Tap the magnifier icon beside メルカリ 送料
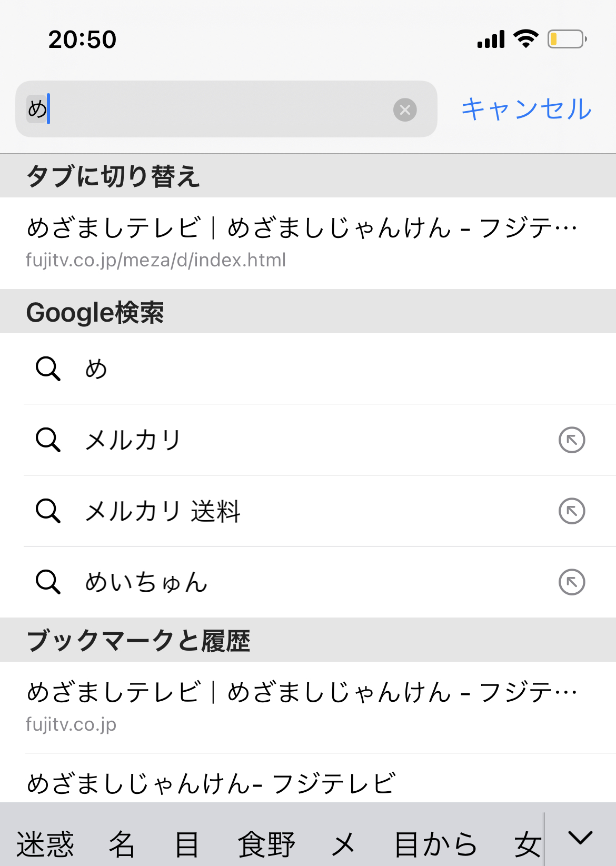The height and width of the screenshot is (866, 616). 48,511
